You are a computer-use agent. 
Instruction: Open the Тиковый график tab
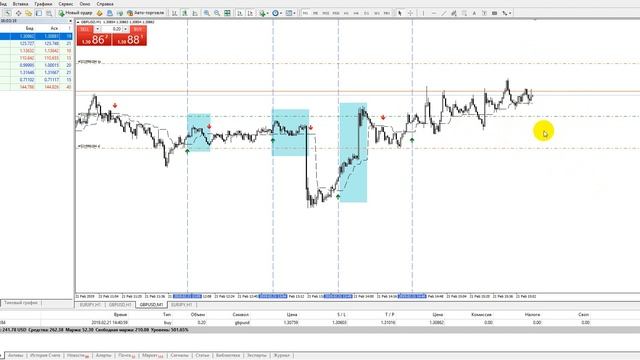click(21, 303)
